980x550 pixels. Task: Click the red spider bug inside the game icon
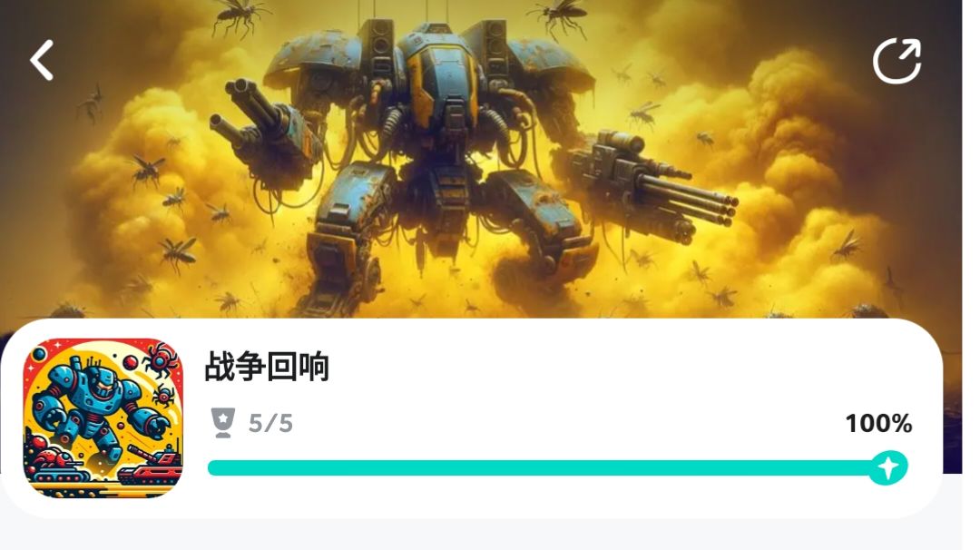click(161, 360)
